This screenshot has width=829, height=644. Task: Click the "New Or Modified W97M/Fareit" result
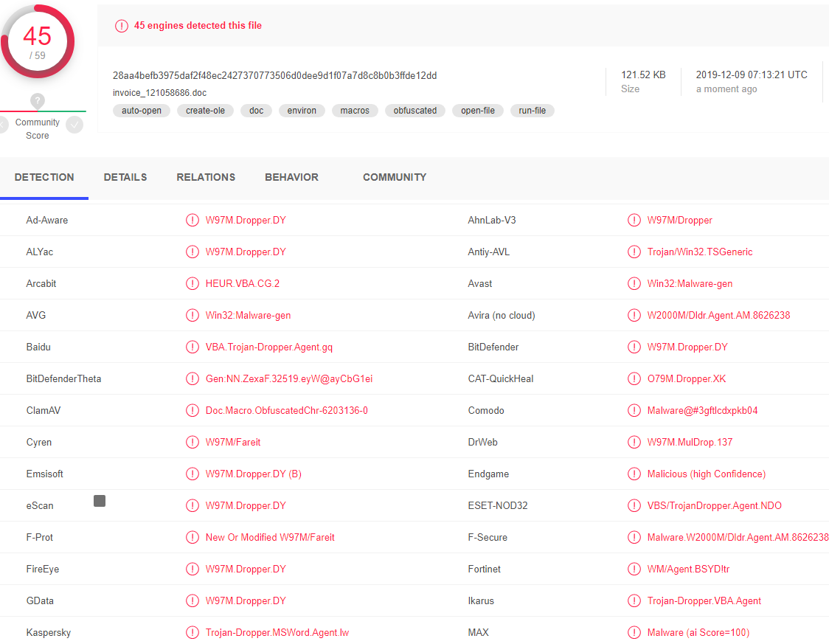[x=270, y=537]
